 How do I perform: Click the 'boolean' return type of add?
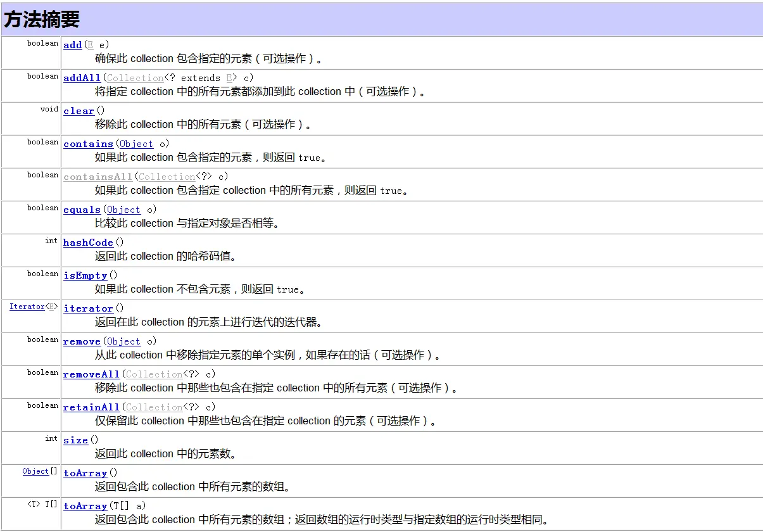(43, 43)
